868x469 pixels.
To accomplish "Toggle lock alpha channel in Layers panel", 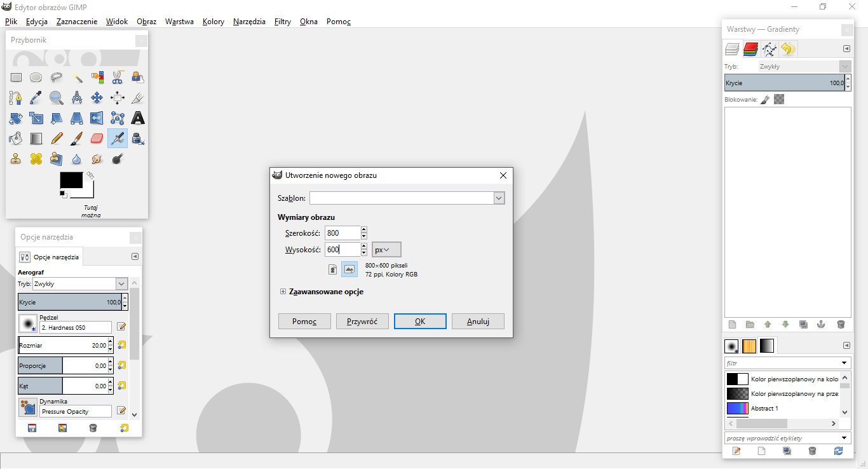I will (x=779, y=100).
